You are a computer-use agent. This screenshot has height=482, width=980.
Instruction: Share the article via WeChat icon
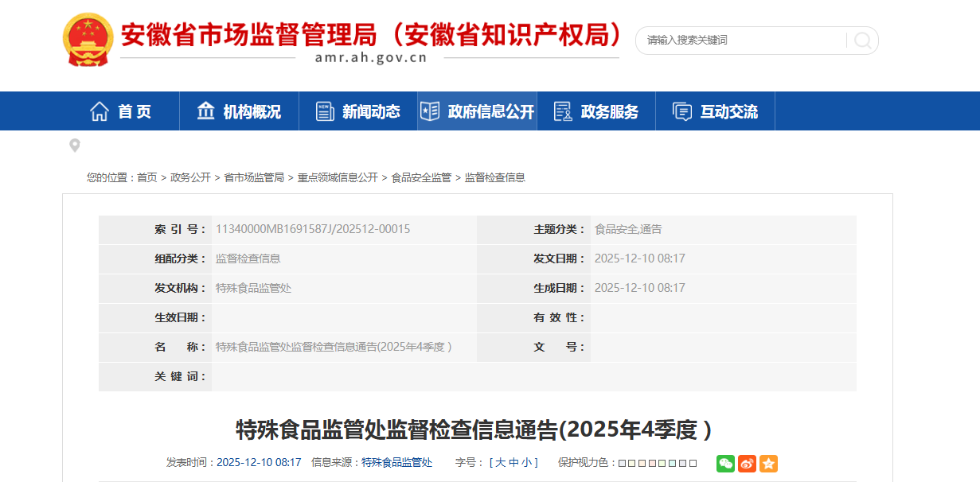[725, 463]
